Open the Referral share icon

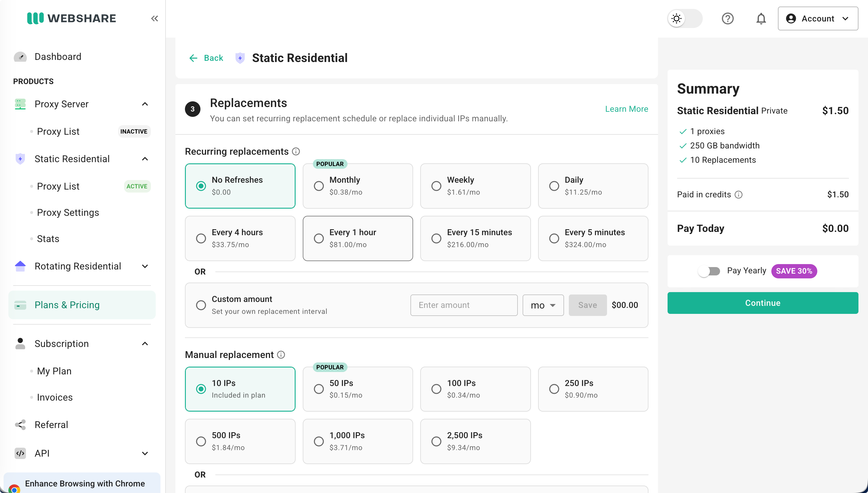tap(20, 425)
